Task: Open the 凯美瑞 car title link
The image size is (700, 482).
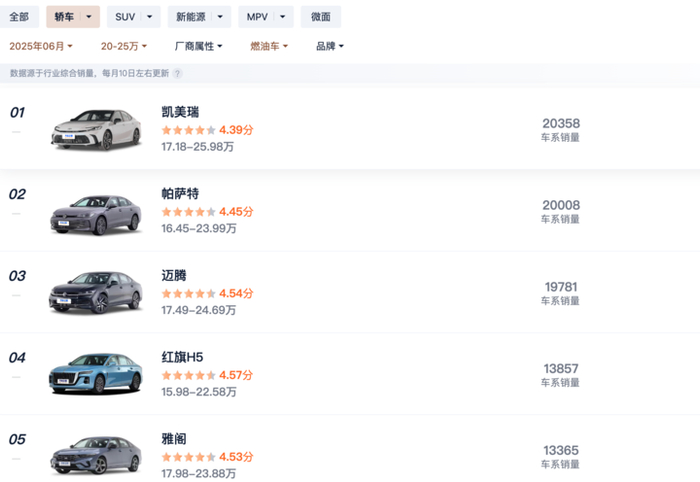Action: (x=180, y=112)
